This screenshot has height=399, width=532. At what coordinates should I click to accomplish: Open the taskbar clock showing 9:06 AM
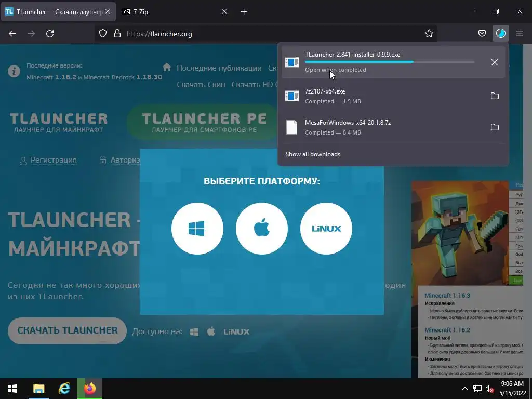[512, 389]
